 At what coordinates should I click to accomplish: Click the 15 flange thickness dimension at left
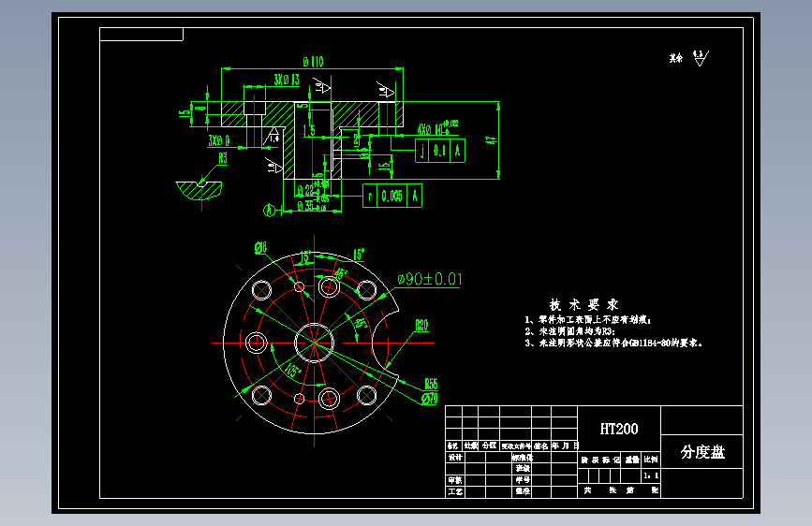pos(185,113)
